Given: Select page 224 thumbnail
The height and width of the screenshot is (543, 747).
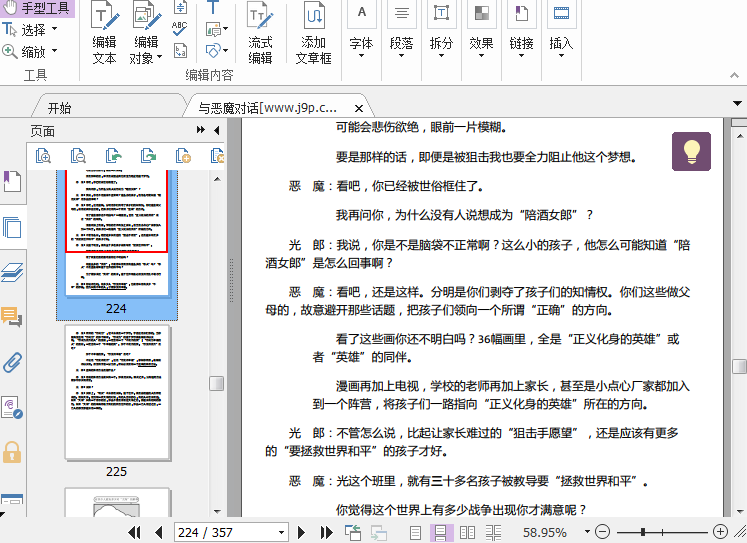Looking at the screenshot, I should [x=117, y=244].
